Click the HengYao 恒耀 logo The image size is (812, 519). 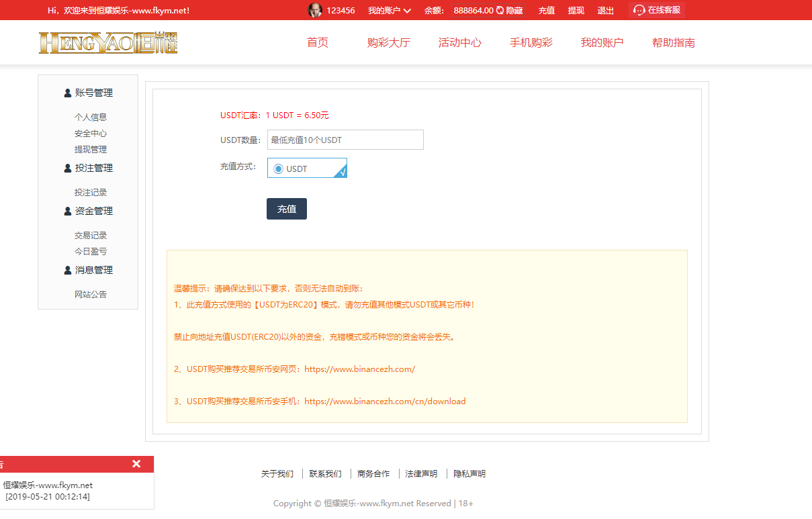click(107, 42)
